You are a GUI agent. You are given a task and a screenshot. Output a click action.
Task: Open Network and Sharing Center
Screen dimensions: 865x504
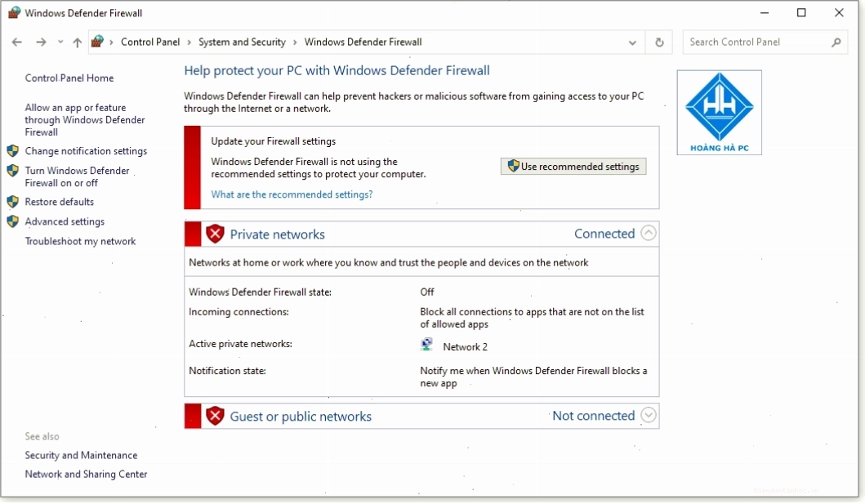[x=86, y=474]
